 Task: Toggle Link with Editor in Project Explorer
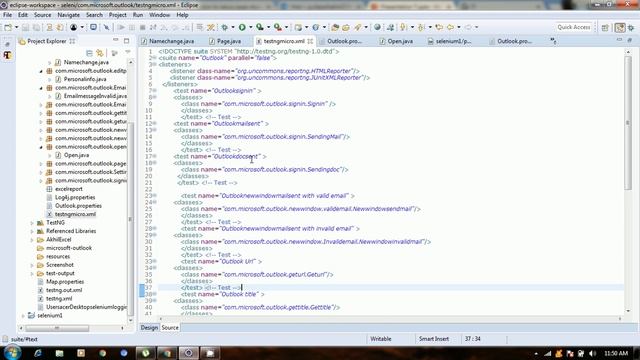(100, 53)
